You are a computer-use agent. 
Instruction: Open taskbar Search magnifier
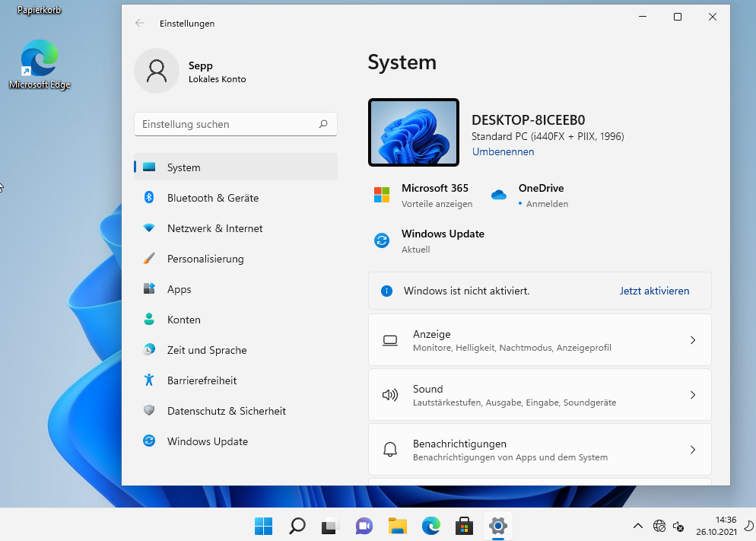tap(297, 526)
